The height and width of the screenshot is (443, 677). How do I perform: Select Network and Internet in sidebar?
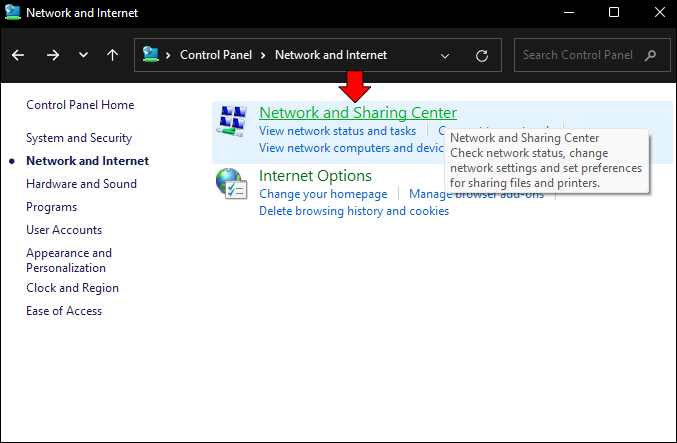(x=88, y=161)
